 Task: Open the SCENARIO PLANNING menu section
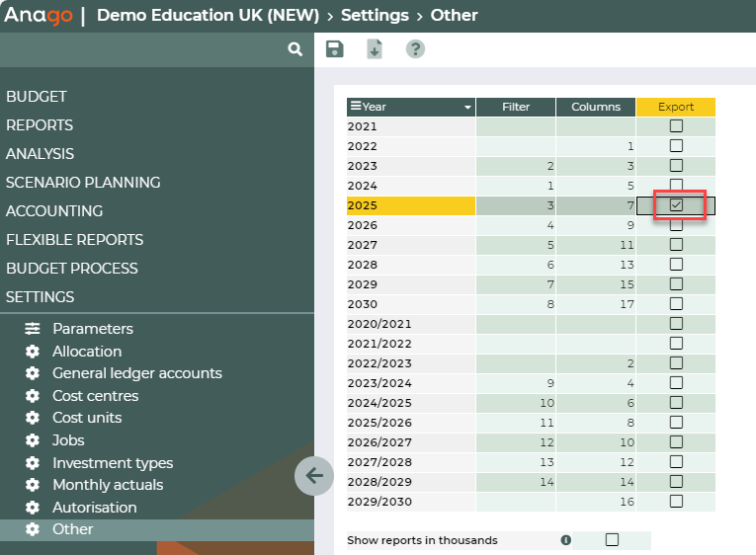click(x=83, y=183)
